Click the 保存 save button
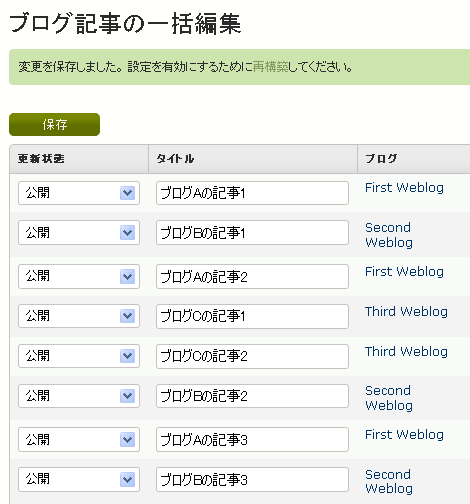Viewport: 470px width, 504px height. pos(54,124)
